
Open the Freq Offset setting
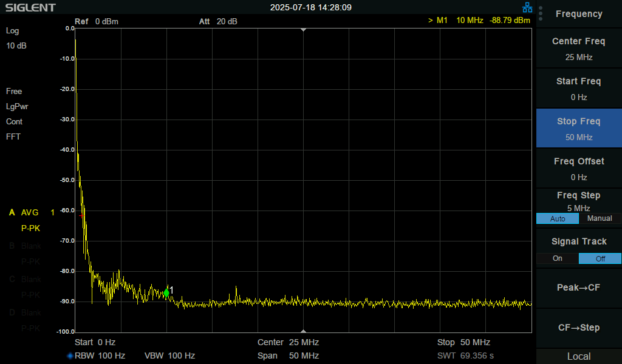tap(579, 169)
